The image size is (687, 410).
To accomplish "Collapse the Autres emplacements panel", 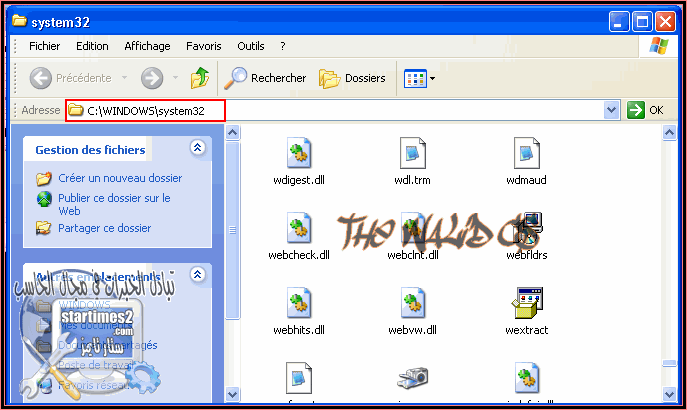I will pos(198,275).
